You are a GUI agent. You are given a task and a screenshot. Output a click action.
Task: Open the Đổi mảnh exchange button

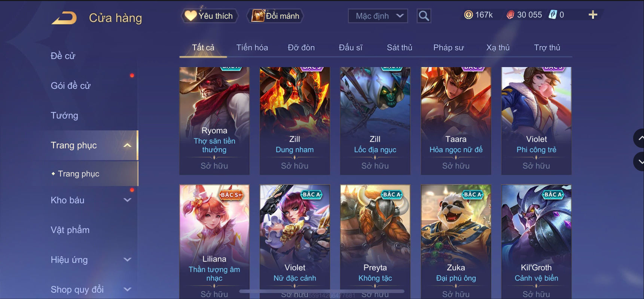[x=275, y=16]
